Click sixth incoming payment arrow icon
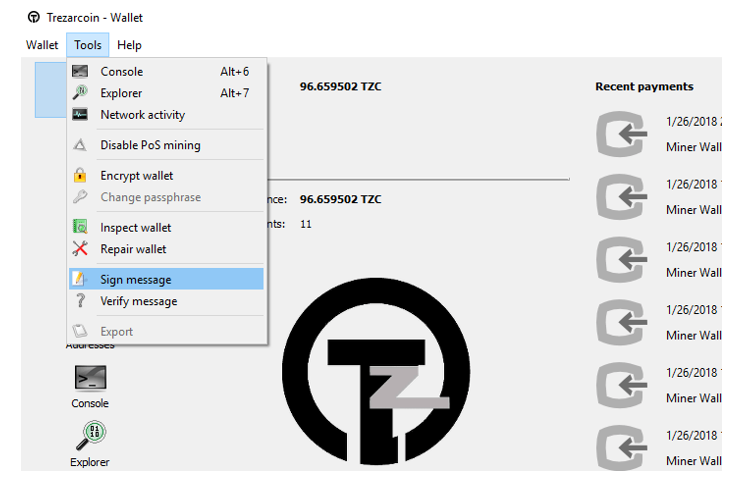This screenshot has width=747, height=480. 622,448
